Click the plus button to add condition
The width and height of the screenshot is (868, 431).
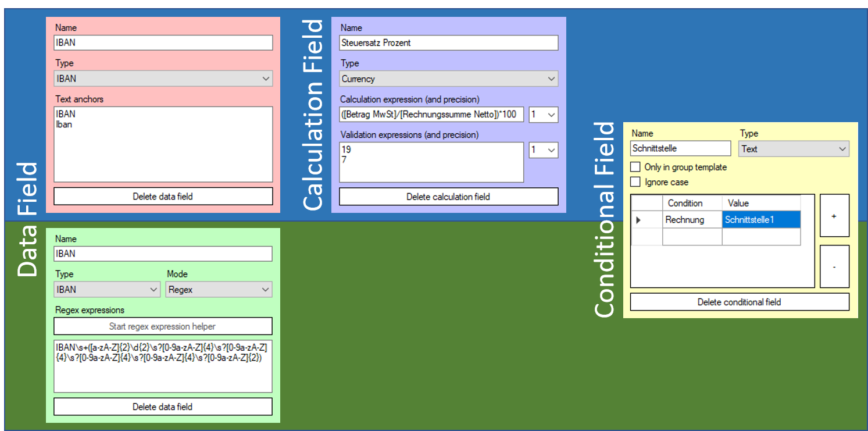(834, 216)
